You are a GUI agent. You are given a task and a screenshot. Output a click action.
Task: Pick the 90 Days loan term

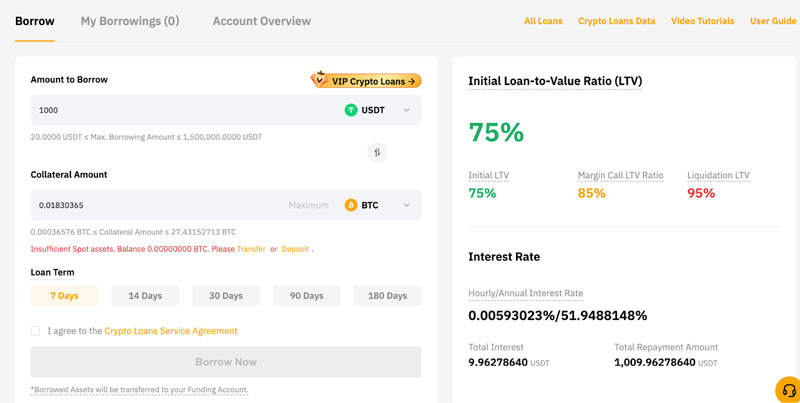click(x=307, y=295)
